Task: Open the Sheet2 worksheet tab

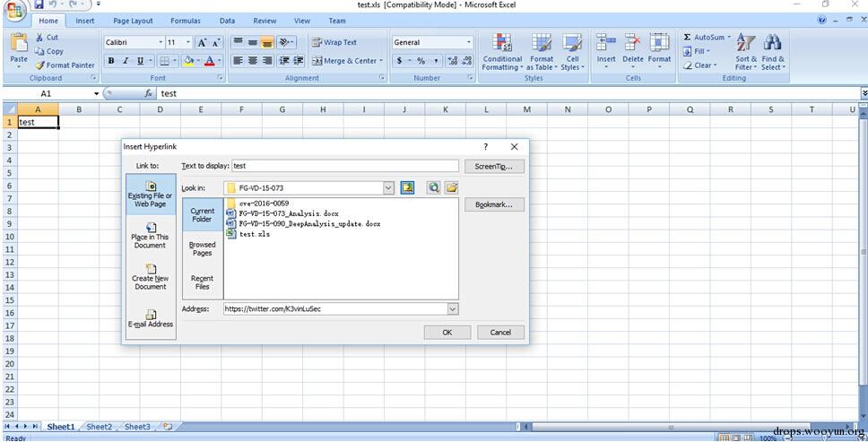Action: [x=100, y=427]
